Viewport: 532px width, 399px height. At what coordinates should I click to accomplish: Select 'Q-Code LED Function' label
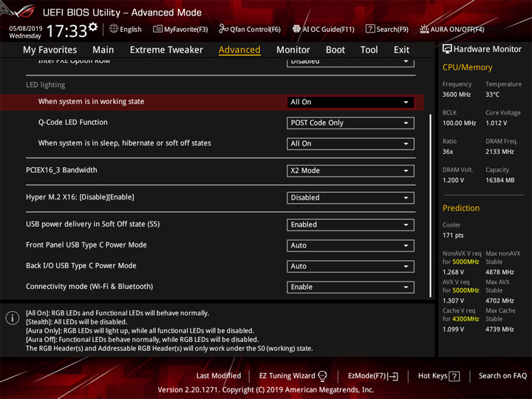click(x=73, y=123)
